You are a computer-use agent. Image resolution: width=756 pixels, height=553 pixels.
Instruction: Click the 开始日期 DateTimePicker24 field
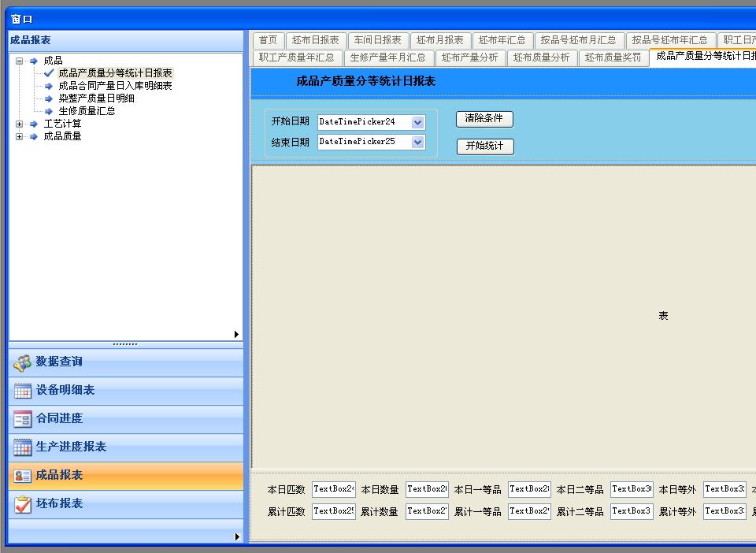pos(371,122)
